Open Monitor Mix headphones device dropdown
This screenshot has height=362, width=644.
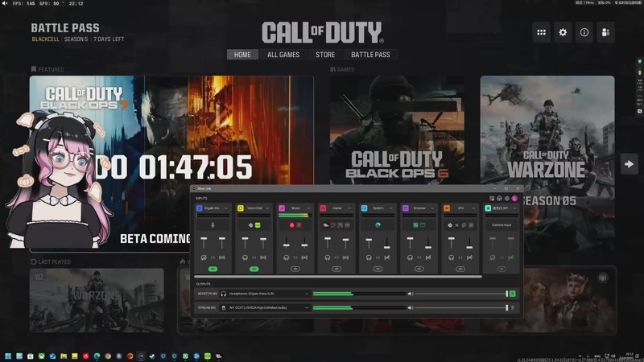(x=265, y=294)
